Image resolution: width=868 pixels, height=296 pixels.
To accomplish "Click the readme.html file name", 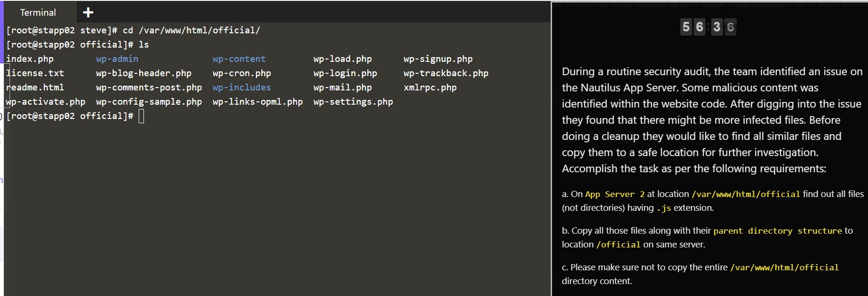I will (x=35, y=88).
